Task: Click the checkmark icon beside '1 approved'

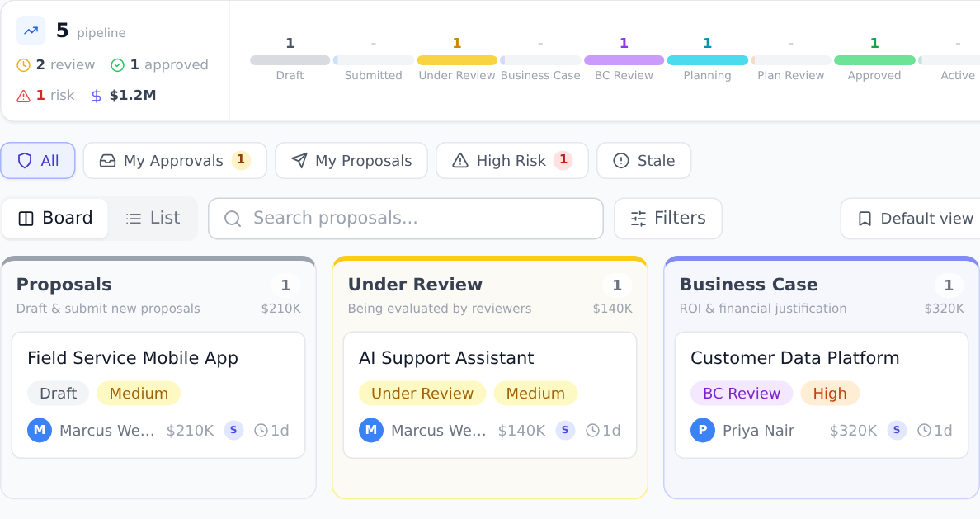Action: 117,65
